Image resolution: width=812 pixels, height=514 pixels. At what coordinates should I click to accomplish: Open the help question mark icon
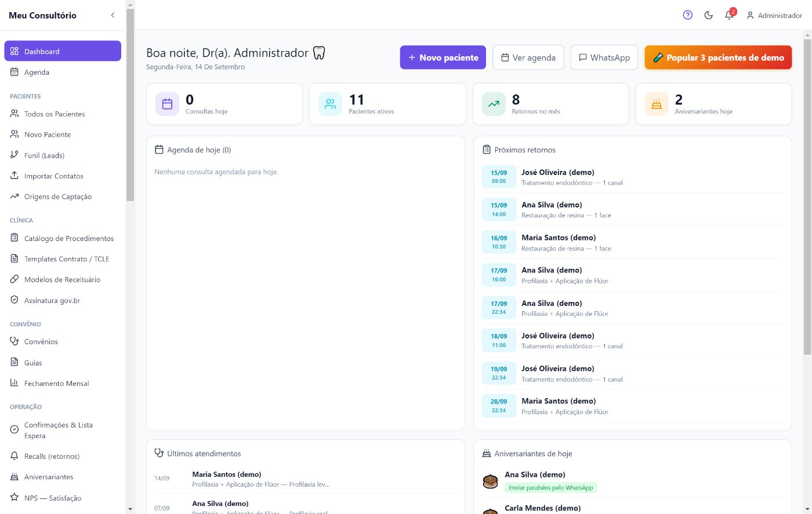coord(687,15)
